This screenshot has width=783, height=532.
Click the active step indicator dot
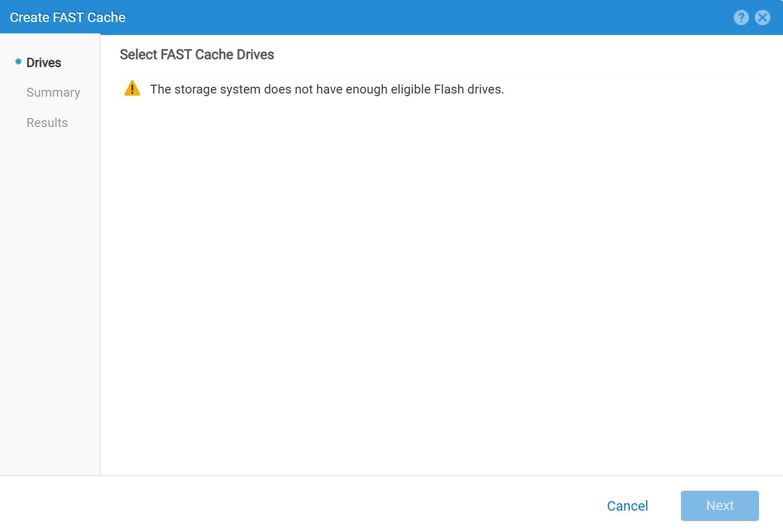coord(18,61)
